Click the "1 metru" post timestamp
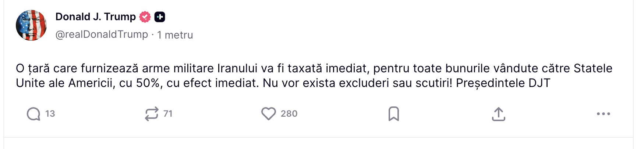Viewport: 644px width, 149px height. tap(175, 35)
